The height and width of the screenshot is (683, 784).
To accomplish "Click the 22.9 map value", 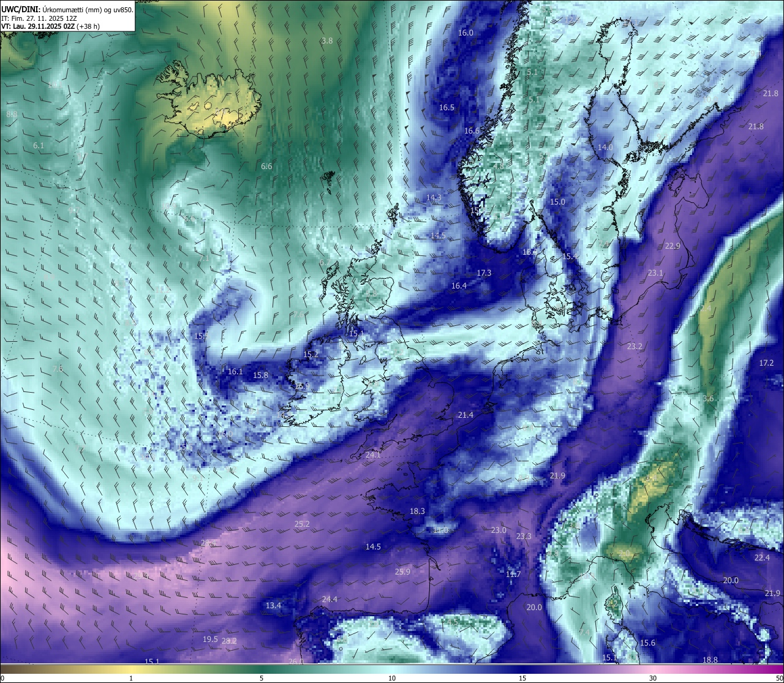I will tap(673, 246).
